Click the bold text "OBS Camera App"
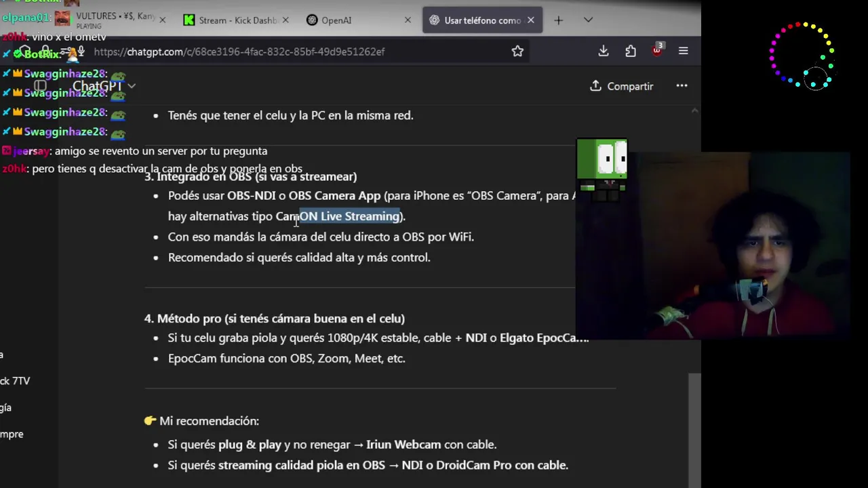Image resolution: width=868 pixels, height=488 pixels. pos(334,196)
